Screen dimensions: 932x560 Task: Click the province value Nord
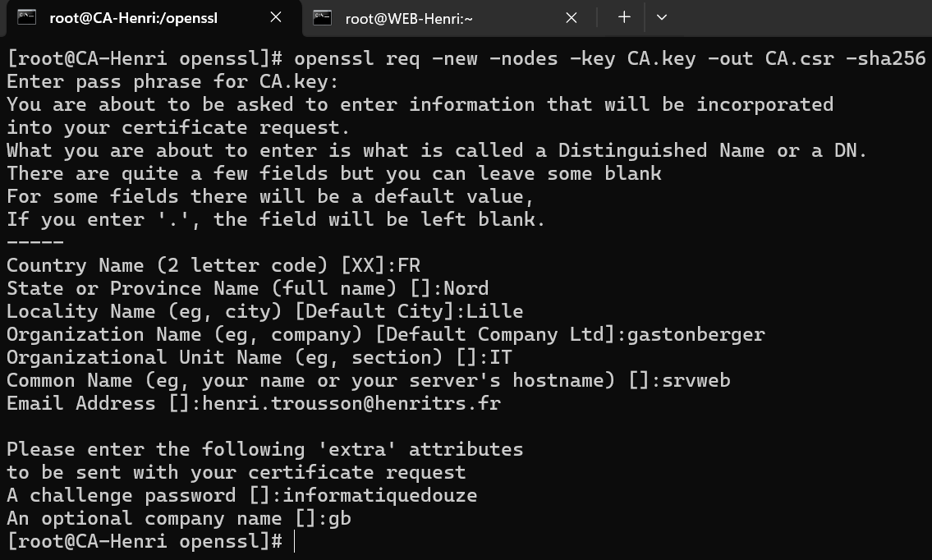point(466,288)
